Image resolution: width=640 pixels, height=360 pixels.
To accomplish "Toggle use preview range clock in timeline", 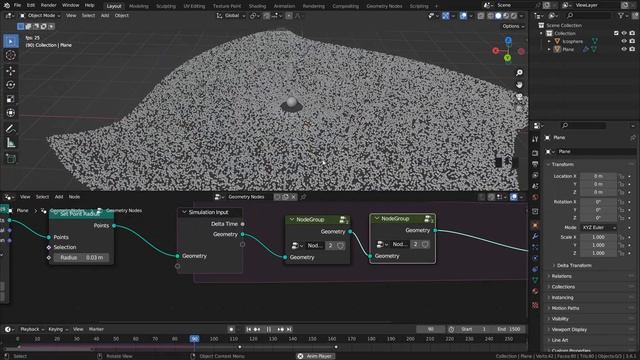I will click(x=451, y=329).
